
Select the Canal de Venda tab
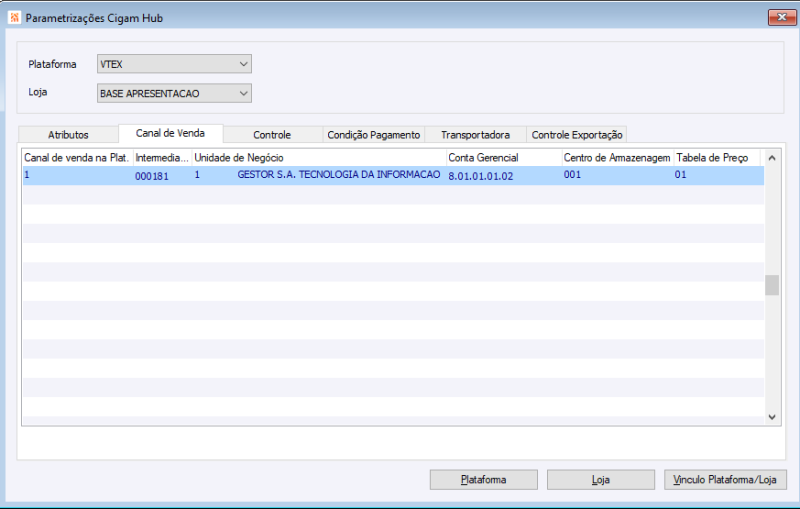coord(170,133)
